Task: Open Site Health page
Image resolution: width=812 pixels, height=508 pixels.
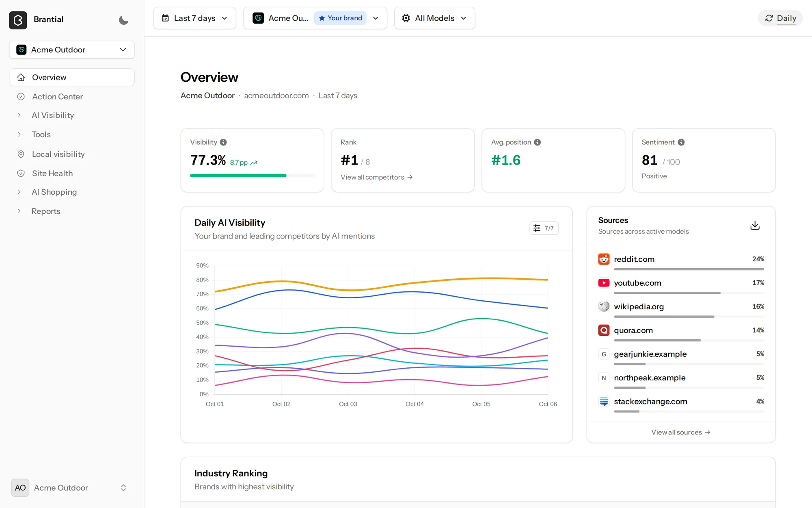Action: (x=72, y=173)
